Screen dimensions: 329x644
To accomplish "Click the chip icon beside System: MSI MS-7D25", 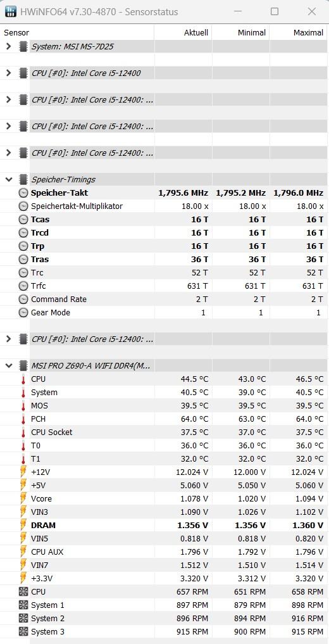I will pyautogui.click(x=23, y=47).
